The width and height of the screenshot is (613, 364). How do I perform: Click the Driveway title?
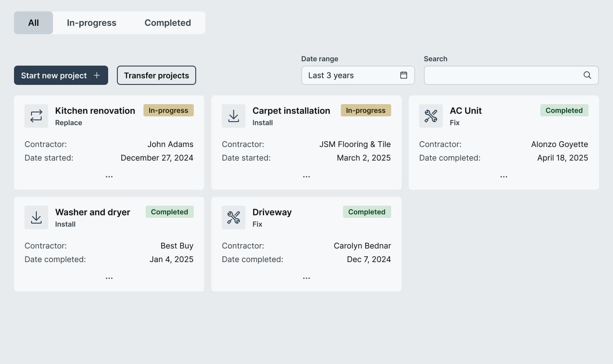point(272,212)
